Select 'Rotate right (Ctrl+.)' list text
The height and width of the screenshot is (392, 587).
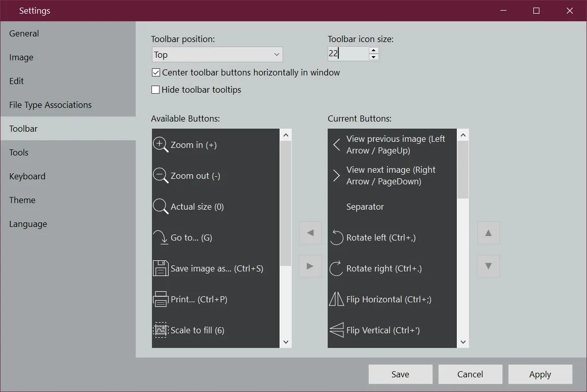[384, 268]
